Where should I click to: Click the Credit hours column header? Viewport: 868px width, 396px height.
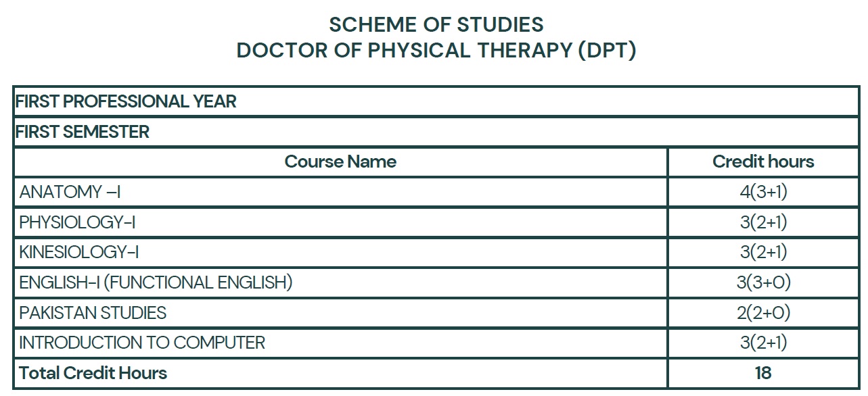[763, 162]
